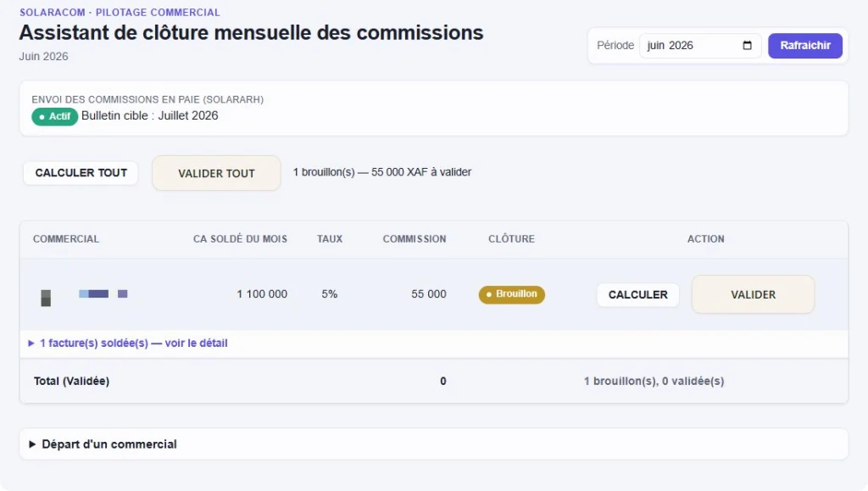This screenshot has width=868, height=491.
Task: Click the 1 100 000 CA value
Action: tap(262, 294)
